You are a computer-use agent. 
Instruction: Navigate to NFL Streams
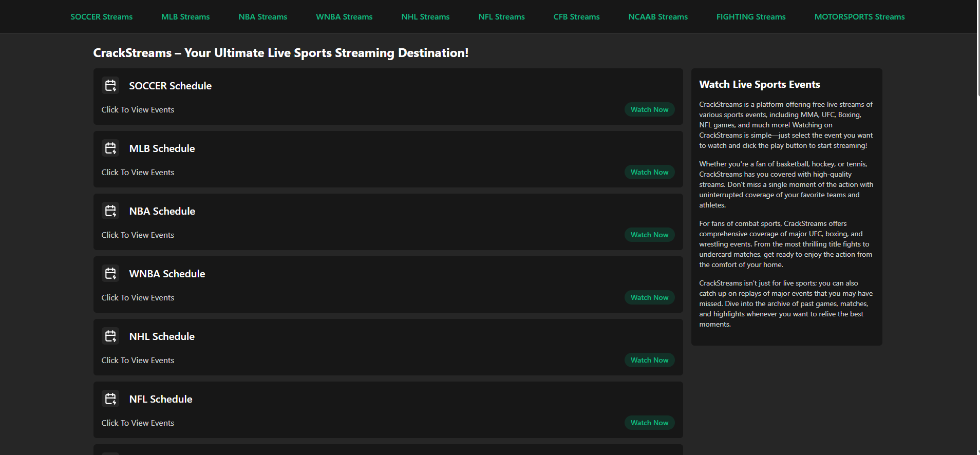[x=502, y=17]
